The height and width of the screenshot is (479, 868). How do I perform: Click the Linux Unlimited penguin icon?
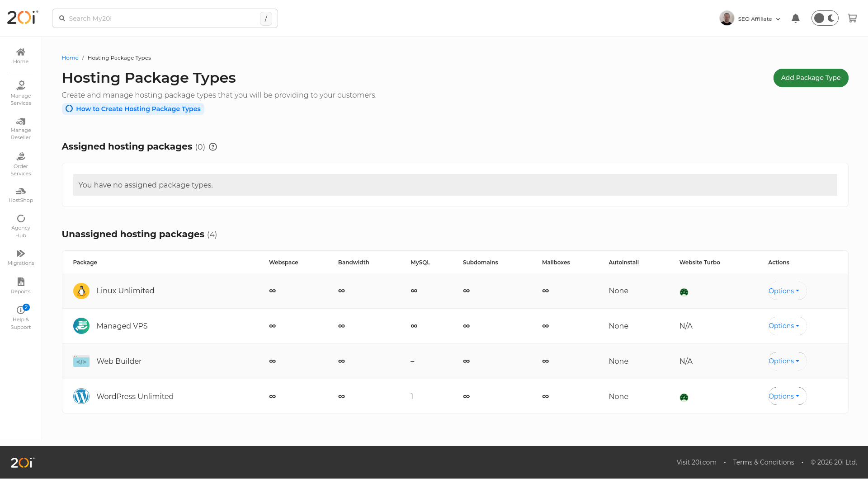(81, 291)
